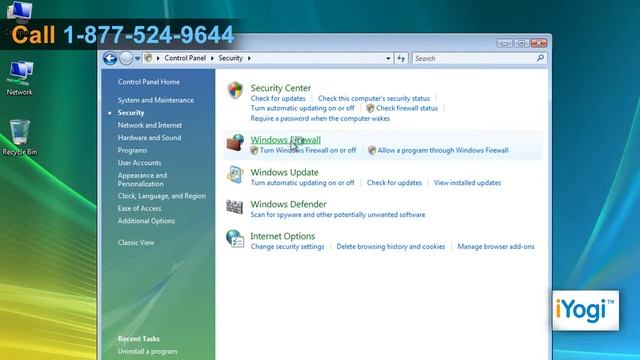Click shield icon beside Allow a program through Firewall
The height and width of the screenshot is (360, 640).
372,150
